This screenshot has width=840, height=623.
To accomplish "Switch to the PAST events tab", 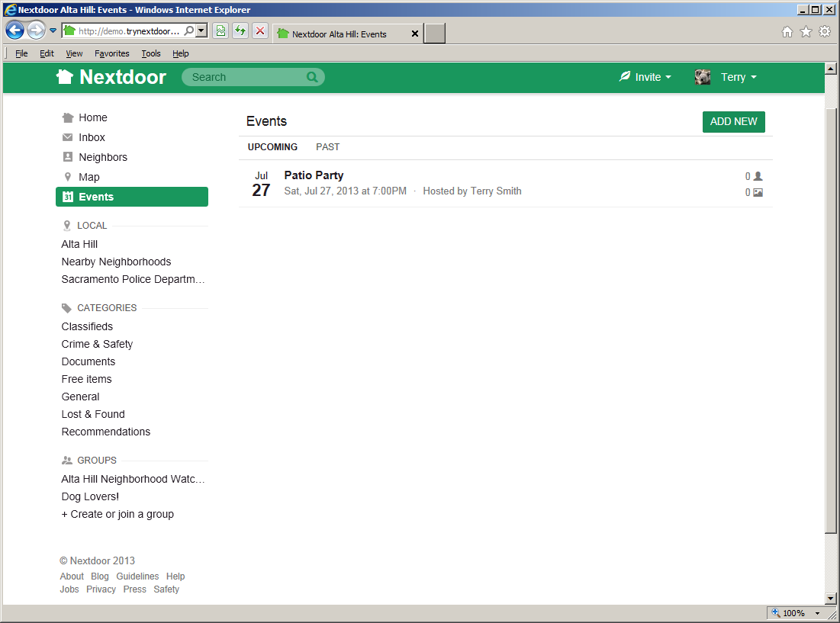I will (328, 147).
